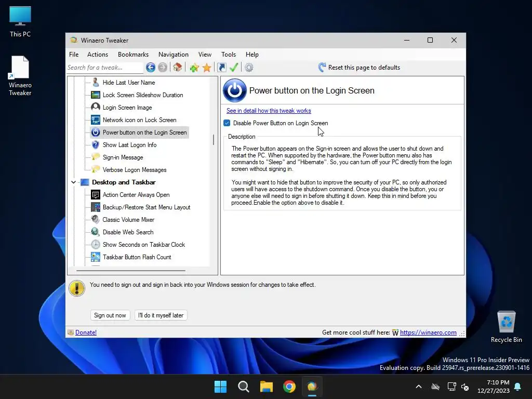
Task: Click the Show Last Logon Info icon
Action: pos(96,145)
